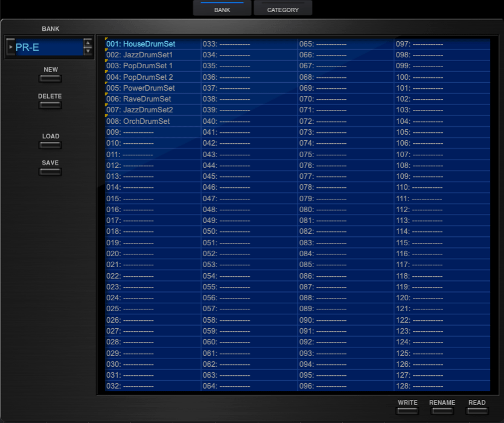
Task: Switch to the BANK tab
Action: coord(222,8)
